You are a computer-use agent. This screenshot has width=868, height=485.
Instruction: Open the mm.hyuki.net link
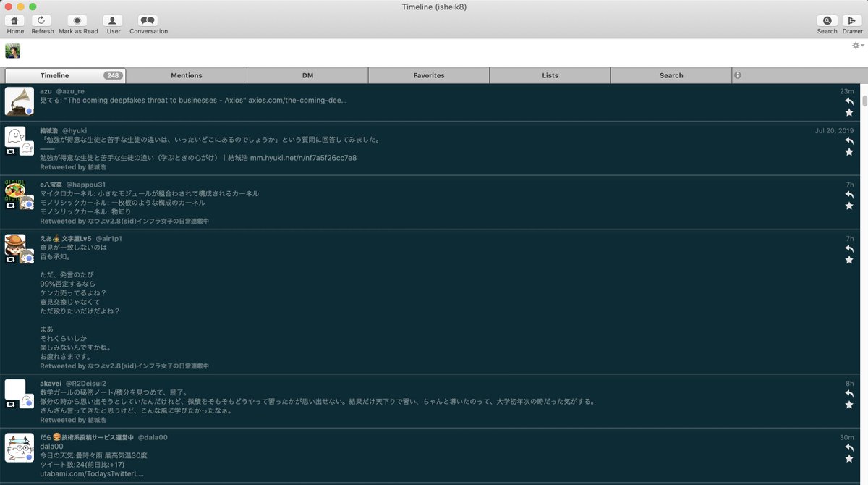click(303, 157)
